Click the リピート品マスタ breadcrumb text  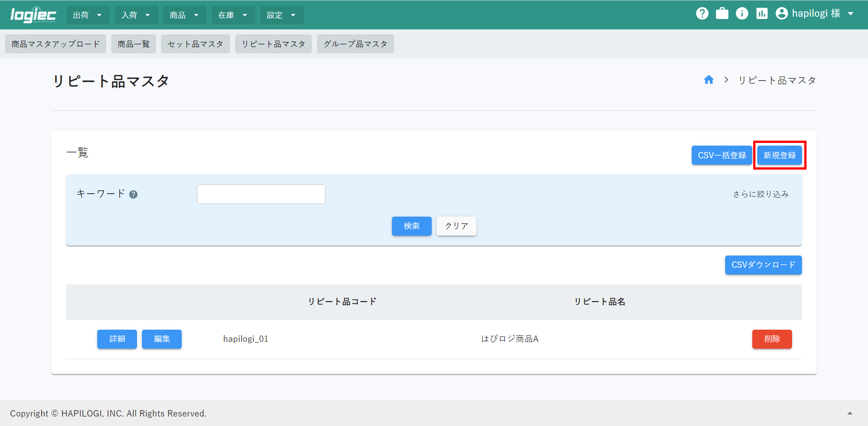[777, 80]
